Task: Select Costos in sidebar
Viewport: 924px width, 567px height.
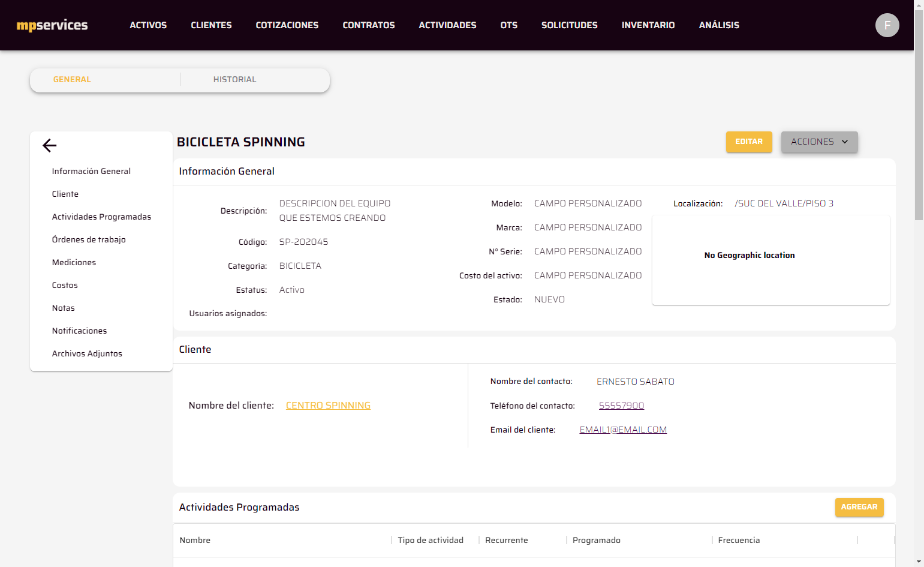Action: click(x=65, y=285)
